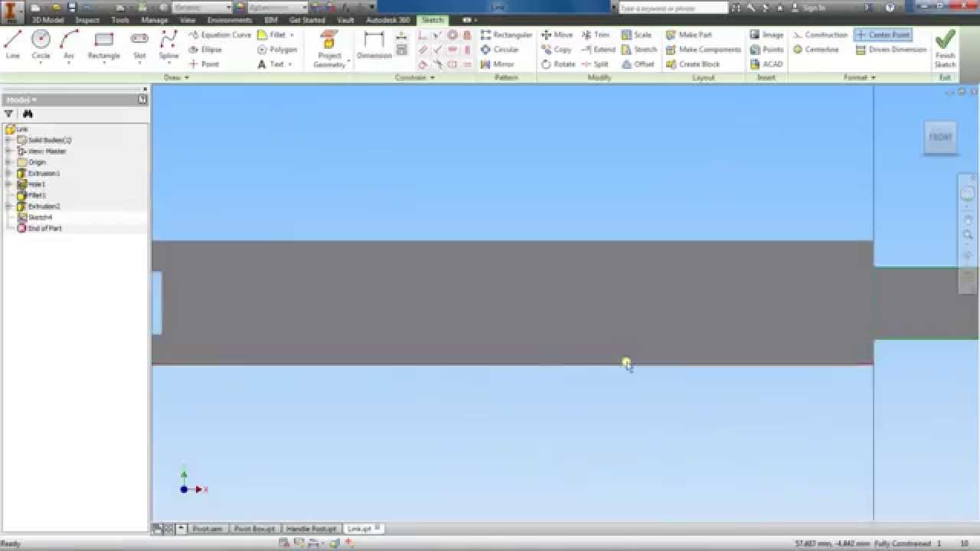The image size is (980, 551).
Task: Start the Dimension tool
Action: 374,46
